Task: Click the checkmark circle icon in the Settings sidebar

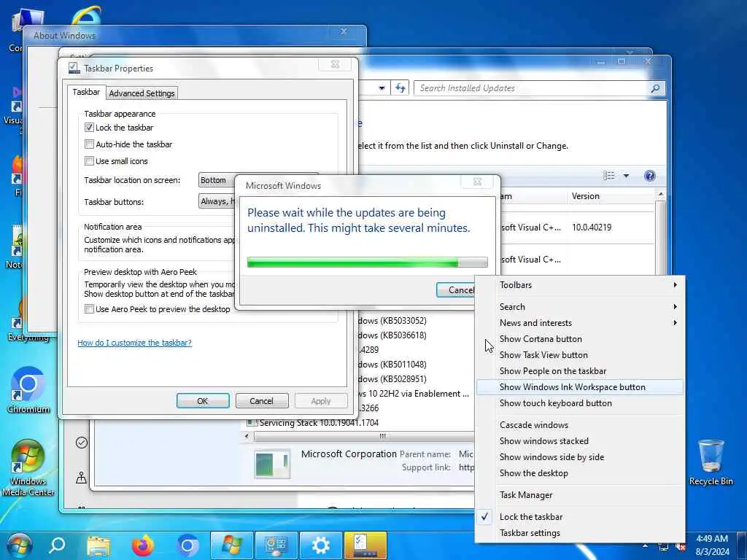Action: (82, 443)
